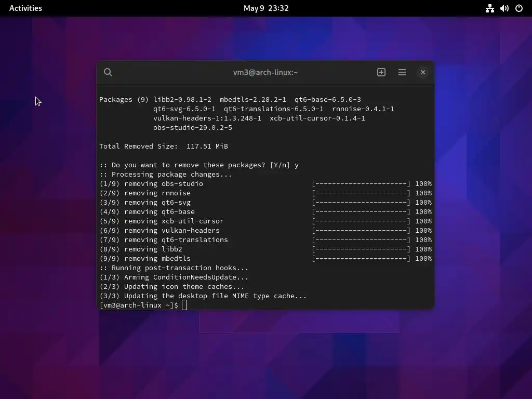Open a new terminal tab
532x399 pixels.
pos(381,72)
